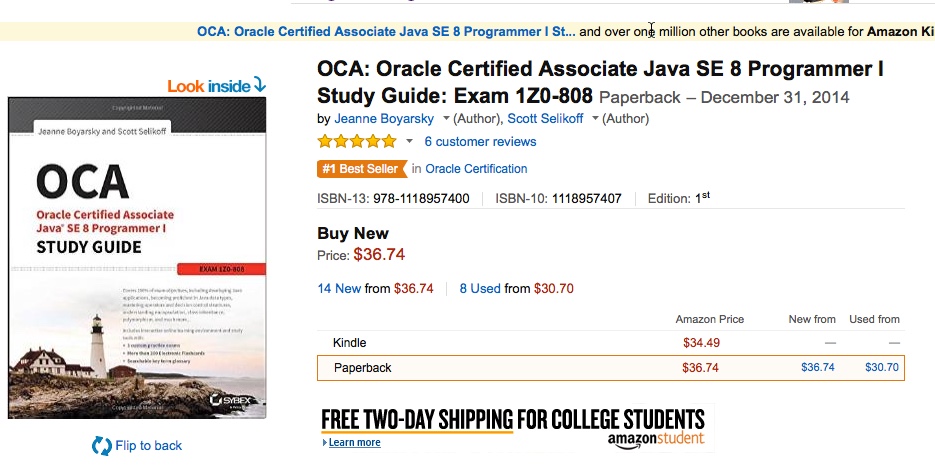935x466 pixels.
Task: Click Learn more about student shipping
Action: pos(354,443)
